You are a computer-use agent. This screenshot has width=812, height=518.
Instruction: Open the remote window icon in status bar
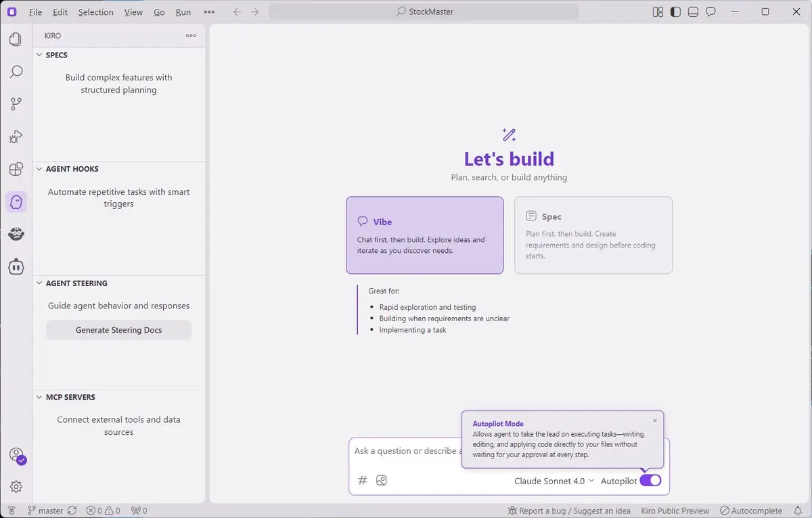coord(12,511)
